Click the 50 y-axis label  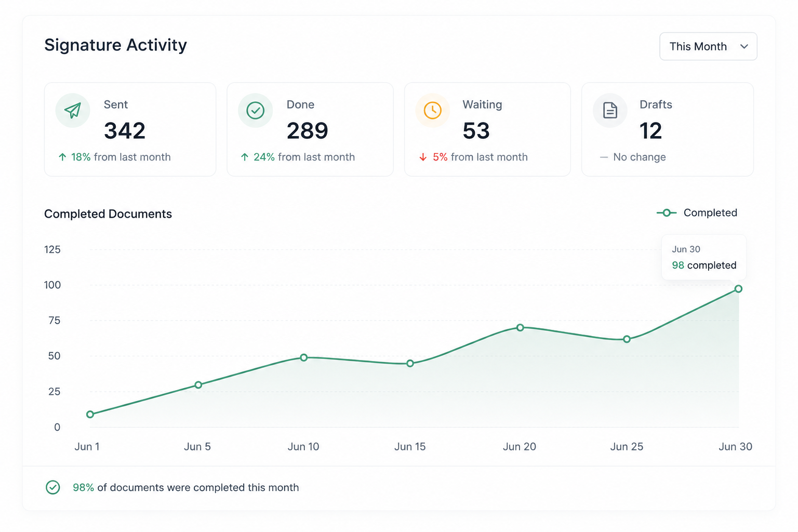pos(55,356)
